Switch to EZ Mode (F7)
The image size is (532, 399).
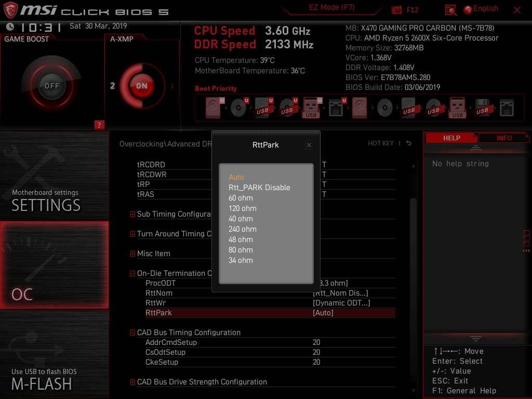point(331,7)
